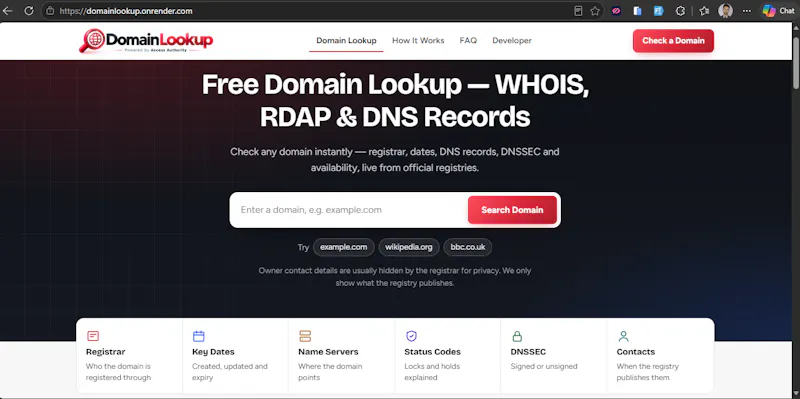This screenshot has width=800, height=399.
Task: Click the DNSSEC card title
Action: coord(528,352)
